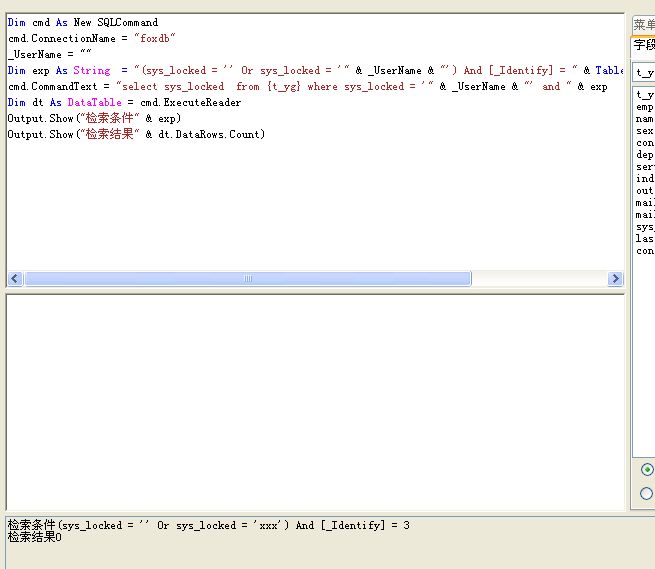Select the 'ser' field in the right list
The height and width of the screenshot is (569, 655).
(x=645, y=167)
